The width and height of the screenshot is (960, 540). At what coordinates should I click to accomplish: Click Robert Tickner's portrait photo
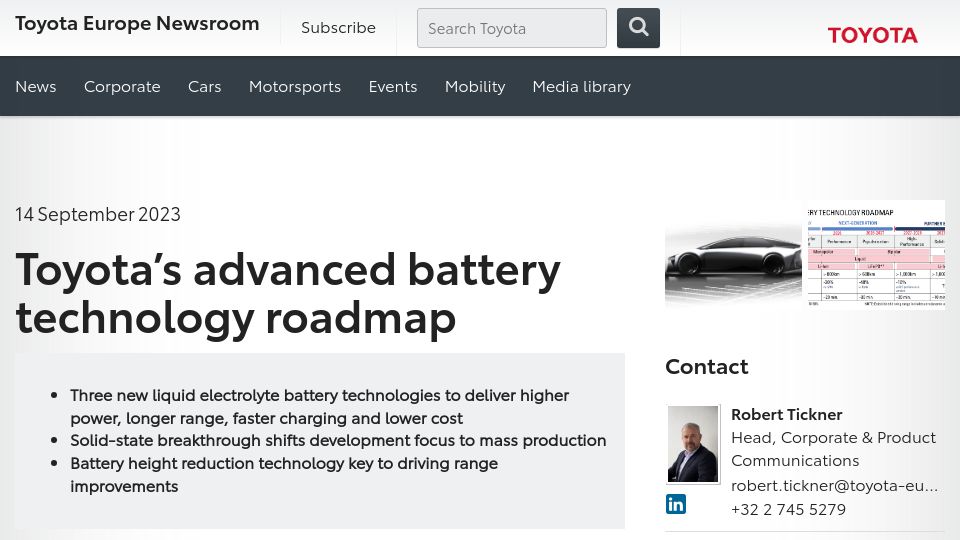(692, 444)
